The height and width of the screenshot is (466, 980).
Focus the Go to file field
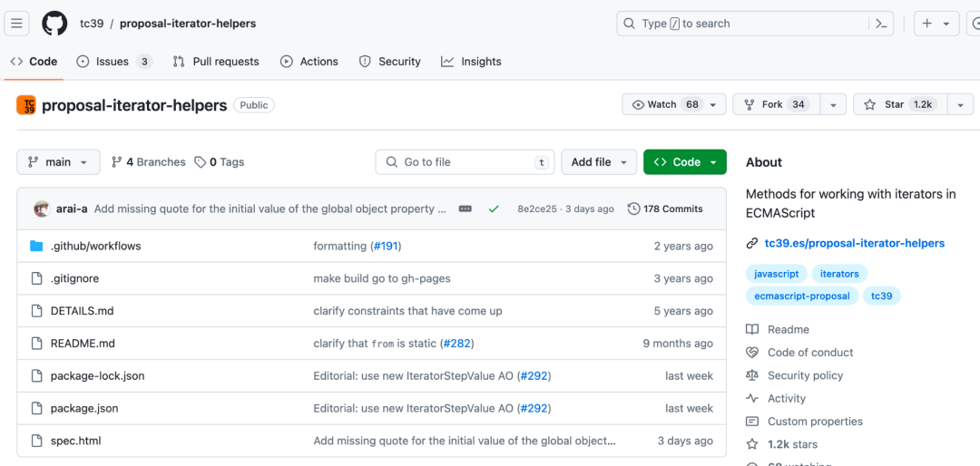click(x=465, y=161)
